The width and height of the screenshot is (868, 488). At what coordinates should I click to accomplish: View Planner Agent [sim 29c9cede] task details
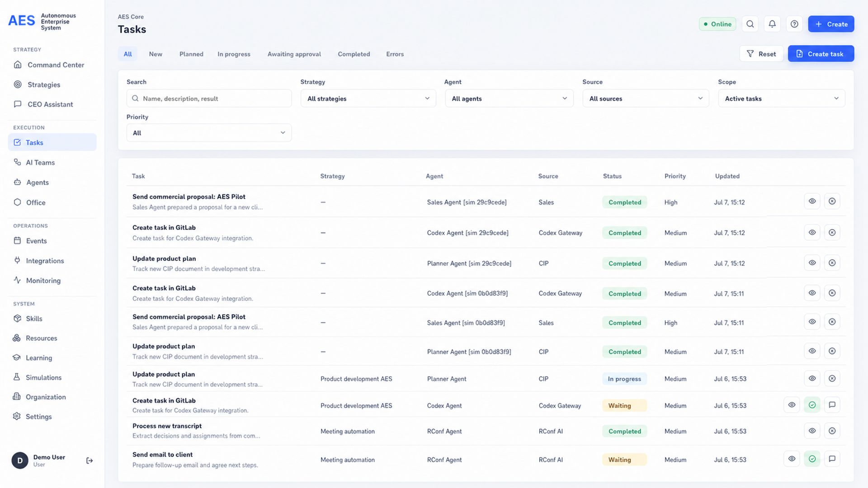point(812,263)
